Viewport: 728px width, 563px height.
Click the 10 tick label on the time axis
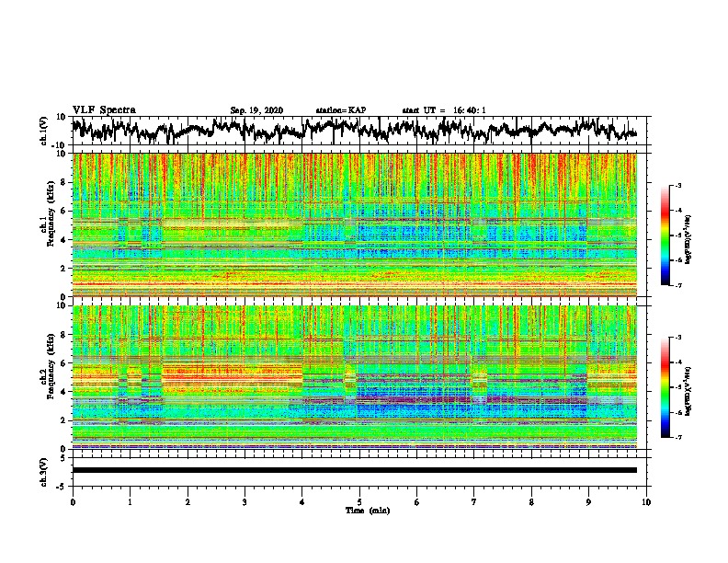click(646, 502)
